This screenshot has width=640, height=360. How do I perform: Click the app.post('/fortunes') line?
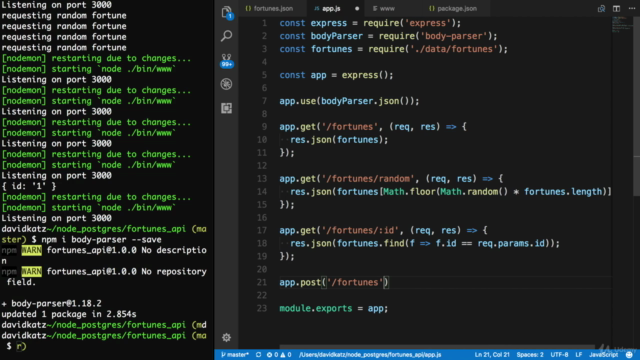(x=334, y=282)
